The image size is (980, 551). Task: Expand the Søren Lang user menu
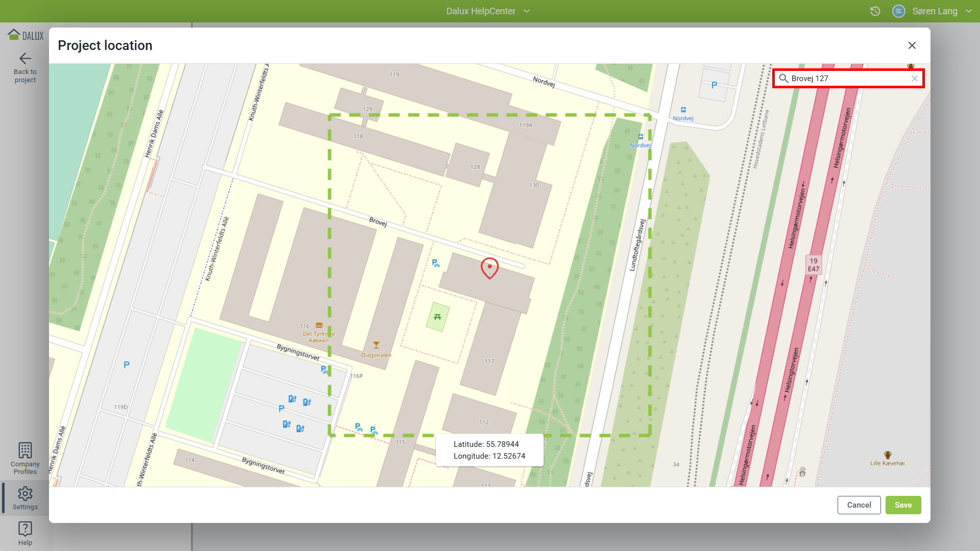(968, 11)
